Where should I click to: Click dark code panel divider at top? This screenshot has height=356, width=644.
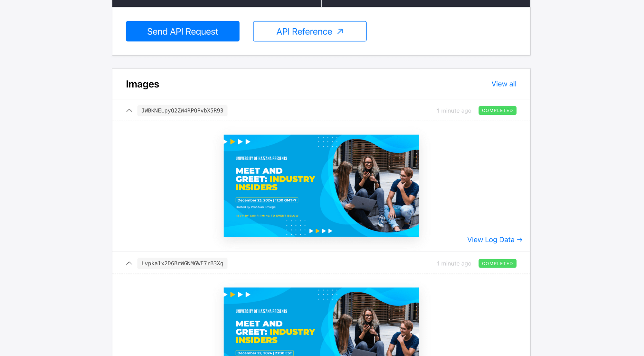coord(321,3)
